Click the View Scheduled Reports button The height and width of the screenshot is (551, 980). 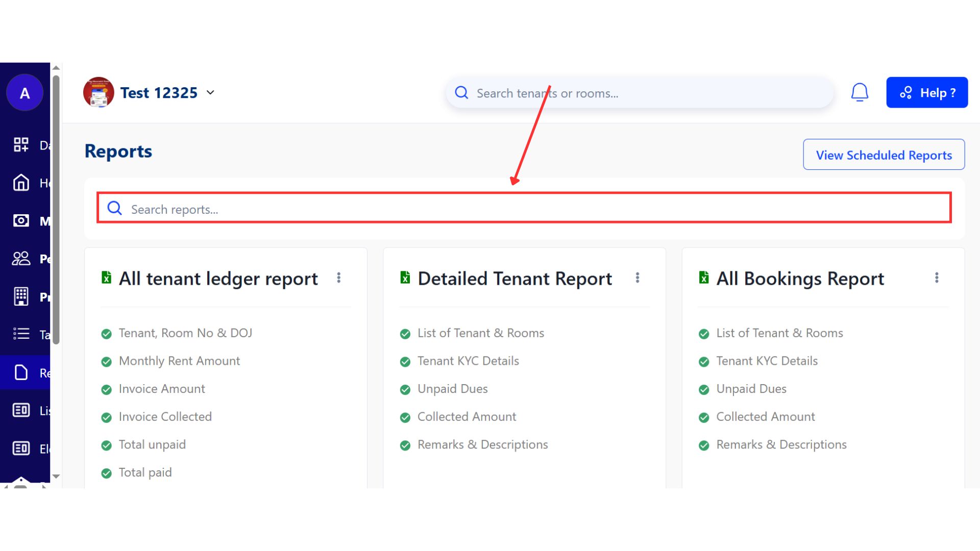click(x=884, y=155)
